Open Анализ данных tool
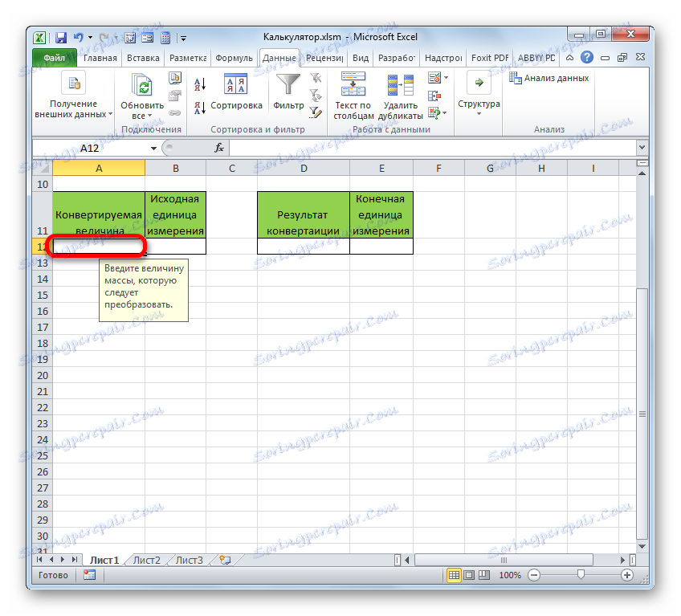This screenshot has height=616, width=681. click(548, 78)
